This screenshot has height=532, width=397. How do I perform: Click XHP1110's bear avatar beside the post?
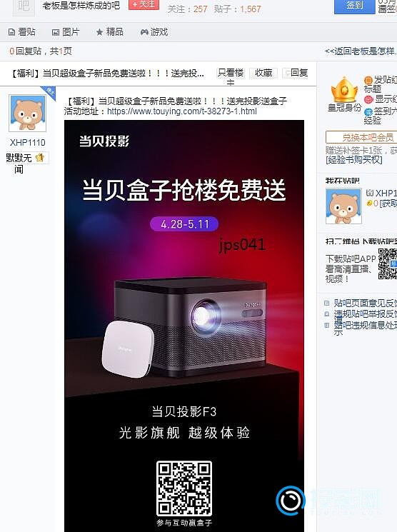[x=27, y=114]
